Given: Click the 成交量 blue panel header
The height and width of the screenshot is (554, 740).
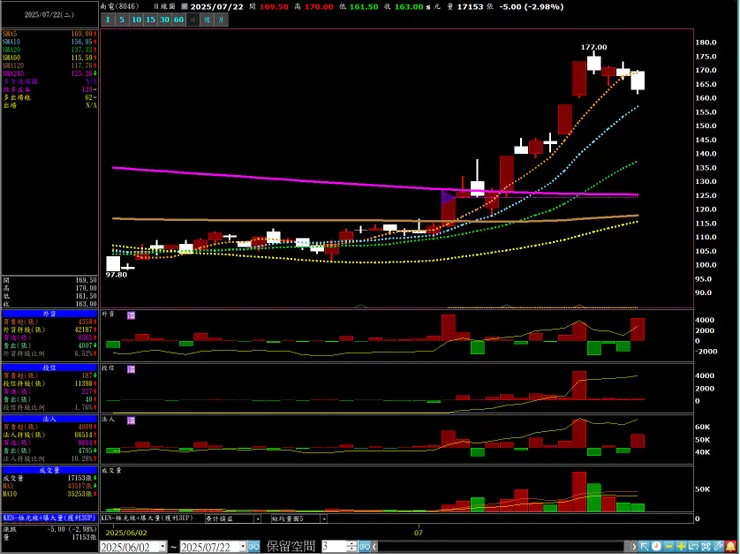Looking at the screenshot, I should (x=50, y=470).
